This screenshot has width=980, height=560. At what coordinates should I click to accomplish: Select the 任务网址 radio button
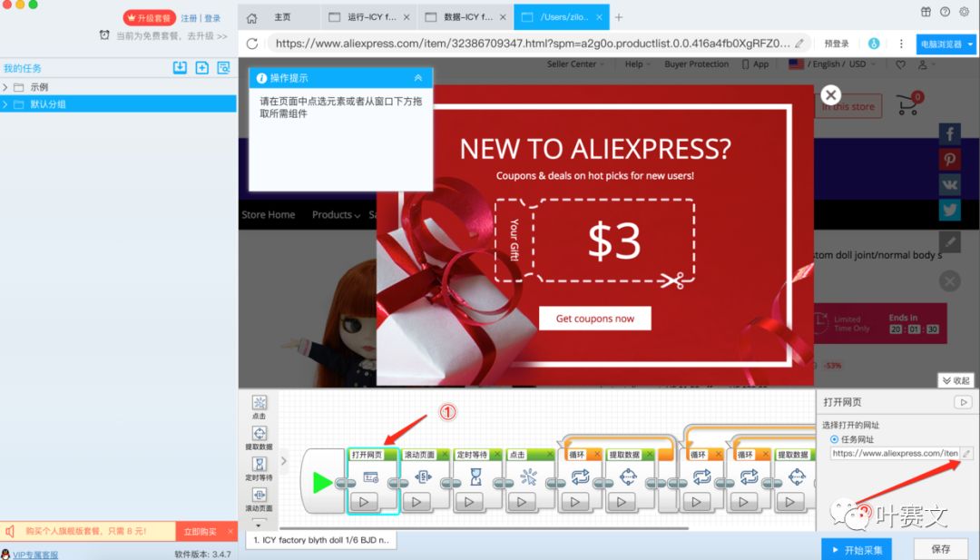point(835,439)
